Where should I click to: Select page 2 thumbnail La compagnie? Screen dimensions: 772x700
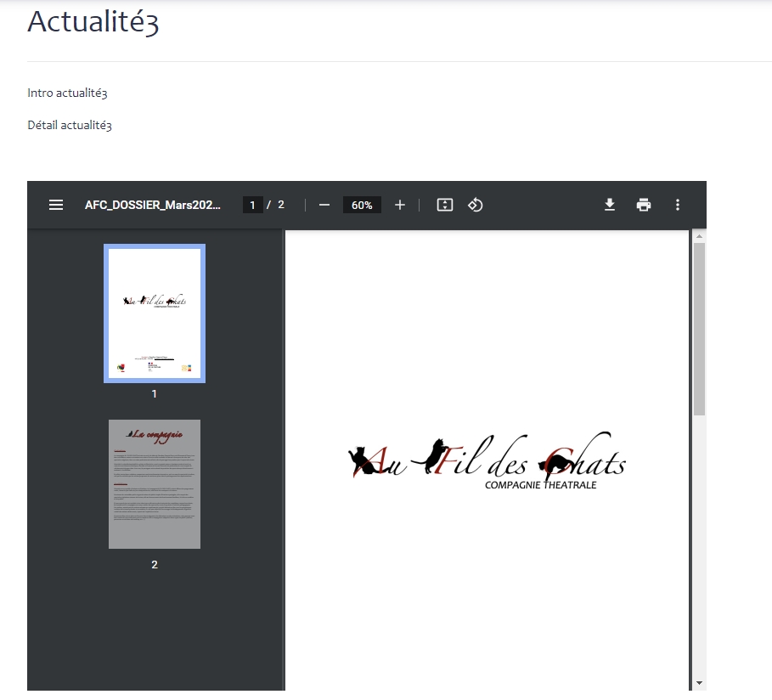click(155, 484)
